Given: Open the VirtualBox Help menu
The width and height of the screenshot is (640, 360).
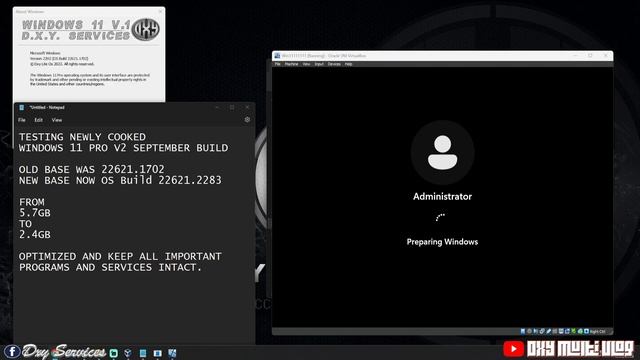Looking at the screenshot, I should [x=348, y=64].
